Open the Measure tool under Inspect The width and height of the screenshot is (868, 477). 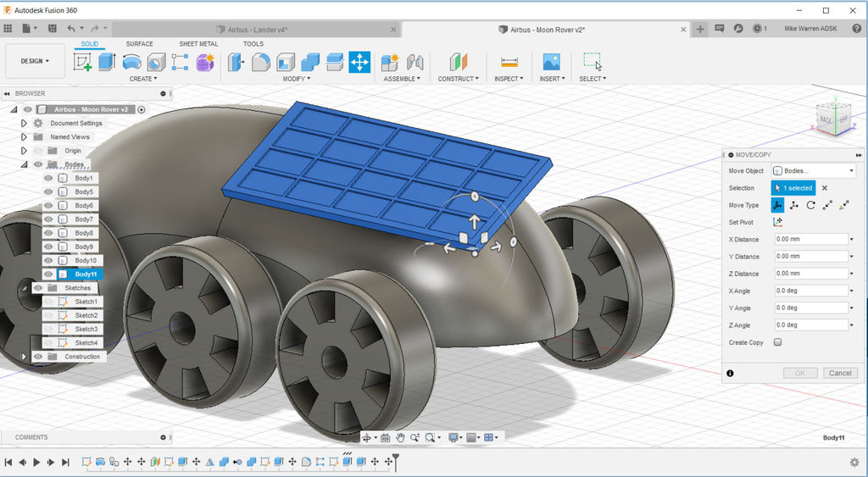(509, 62)
